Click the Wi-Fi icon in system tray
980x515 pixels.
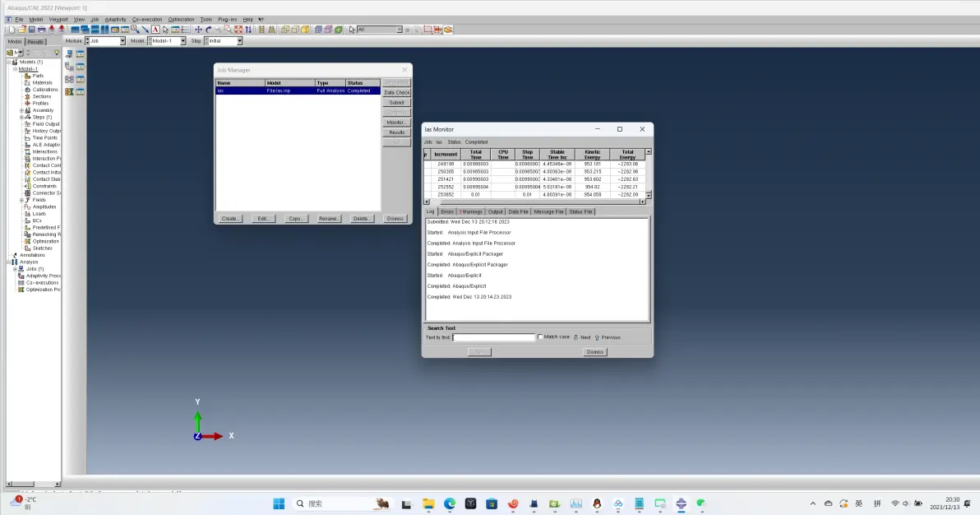click(x=895, y=503)
